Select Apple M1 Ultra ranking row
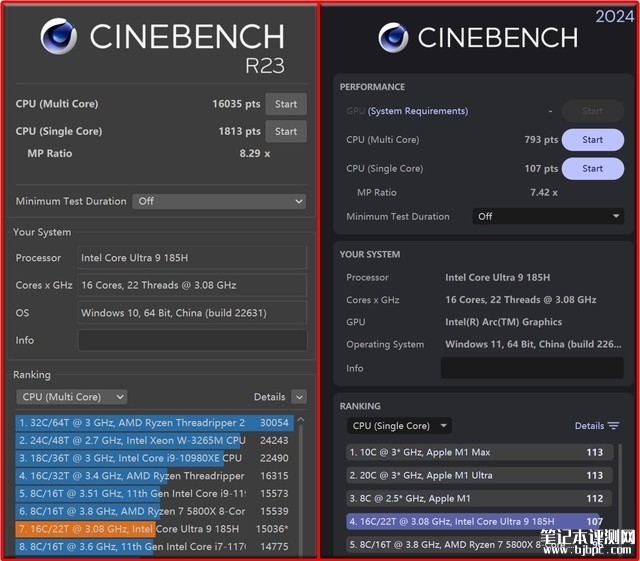 pyautogui.click(x=479, y=475)
